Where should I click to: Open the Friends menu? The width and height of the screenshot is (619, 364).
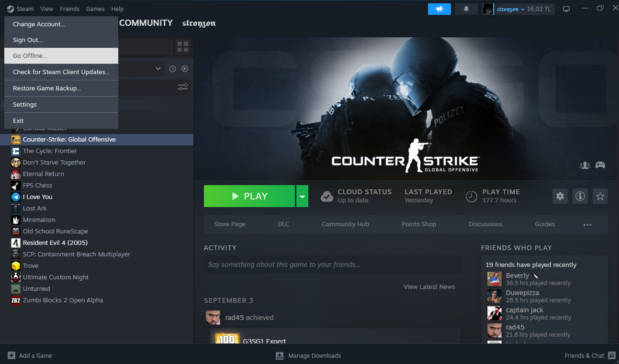coord(70,9)
